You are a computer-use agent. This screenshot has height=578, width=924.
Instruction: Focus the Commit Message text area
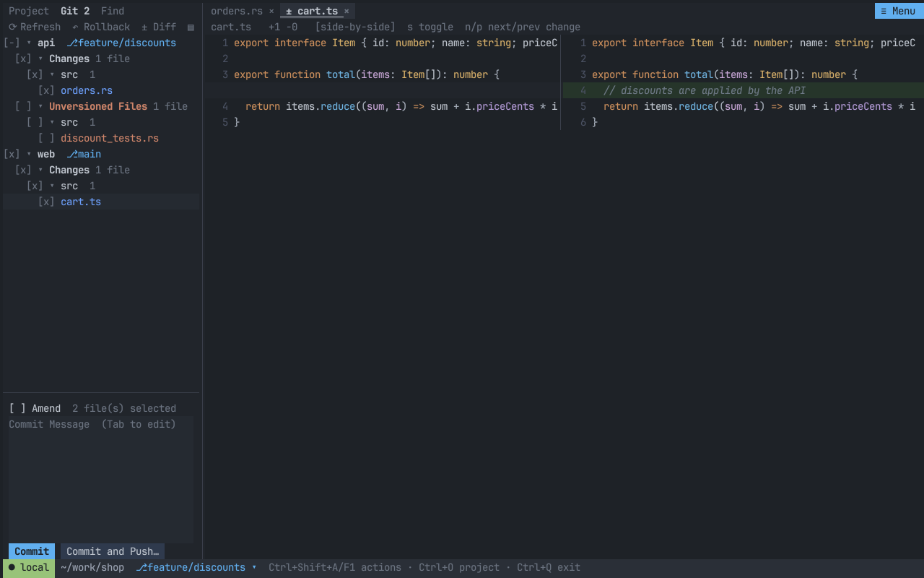[101, 480]
